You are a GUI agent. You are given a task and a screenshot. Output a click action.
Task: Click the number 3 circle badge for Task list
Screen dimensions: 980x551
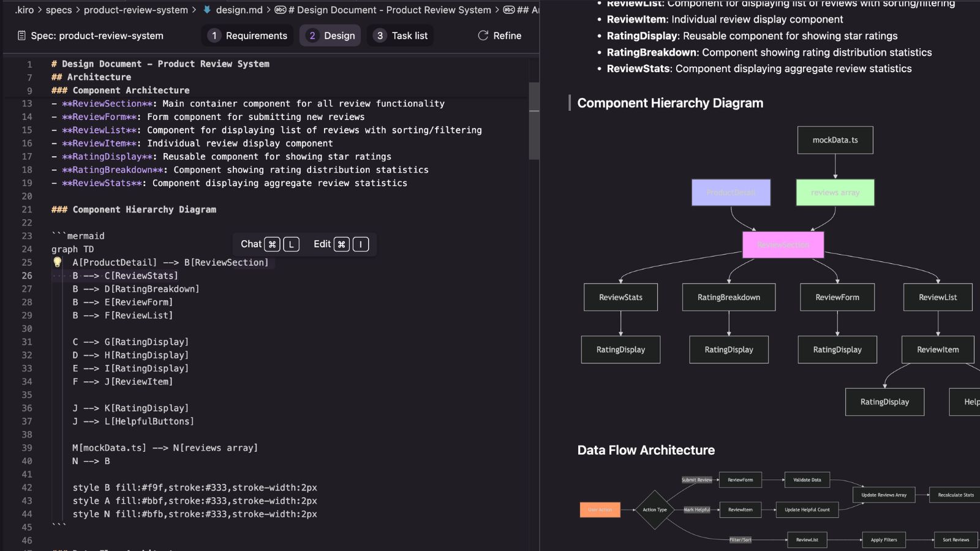[380, 36]
